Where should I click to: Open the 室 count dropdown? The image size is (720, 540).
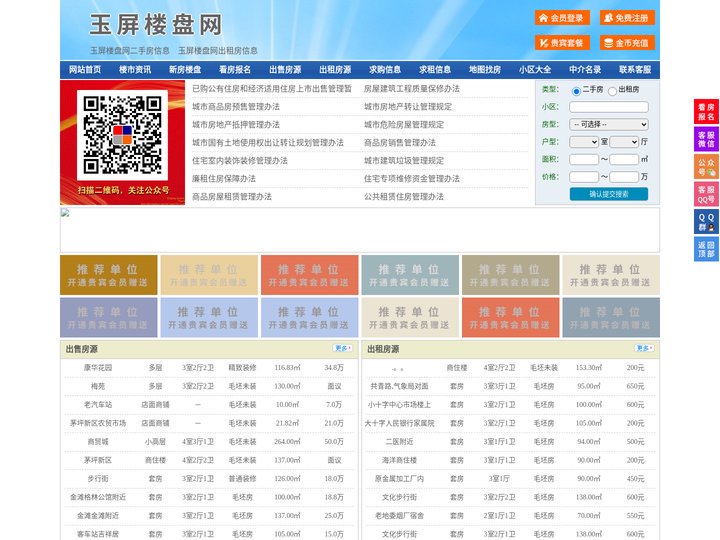(x=584, y=142)
